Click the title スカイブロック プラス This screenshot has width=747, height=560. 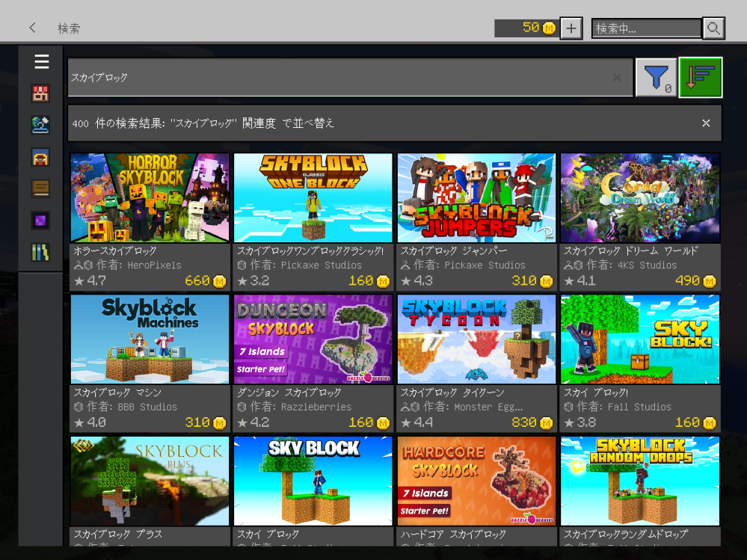coord(117,535)
